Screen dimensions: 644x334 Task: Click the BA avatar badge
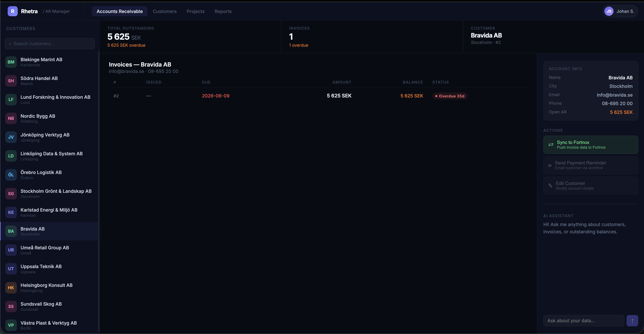click(x=11, y=231)
